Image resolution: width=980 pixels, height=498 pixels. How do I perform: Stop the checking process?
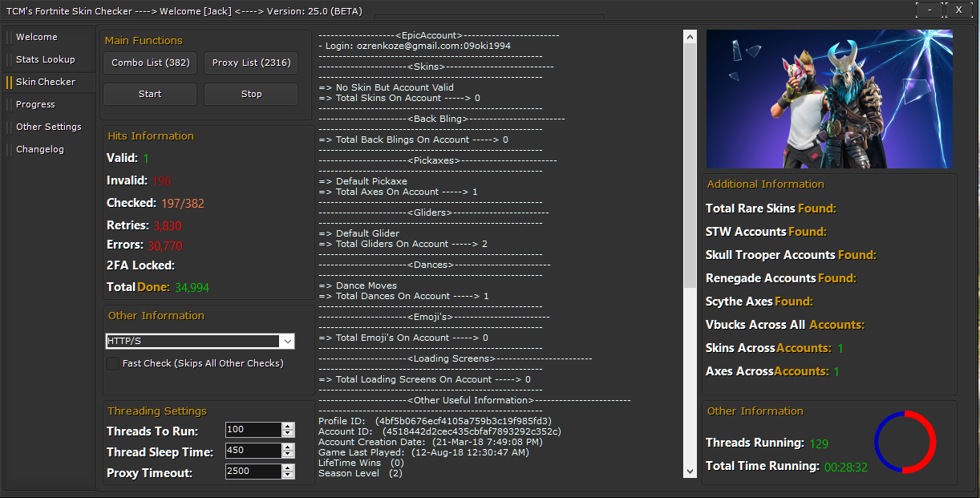251,94
